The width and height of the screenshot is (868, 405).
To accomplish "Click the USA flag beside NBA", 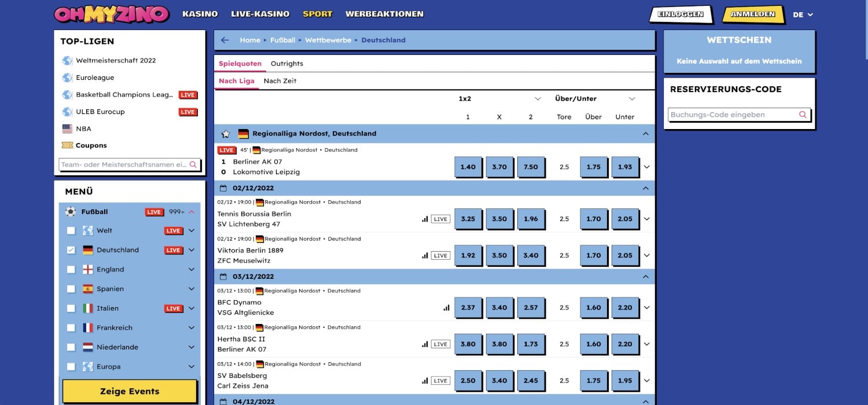I will (x=67, y=128).
